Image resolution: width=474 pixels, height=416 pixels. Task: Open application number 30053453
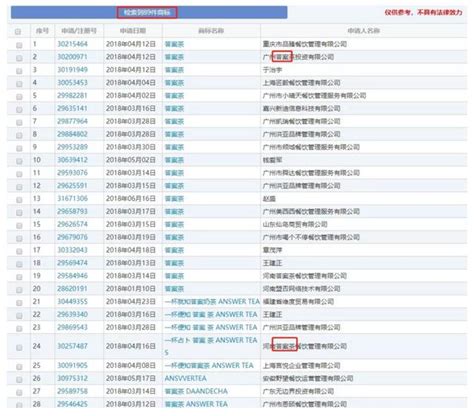[72, 83]
